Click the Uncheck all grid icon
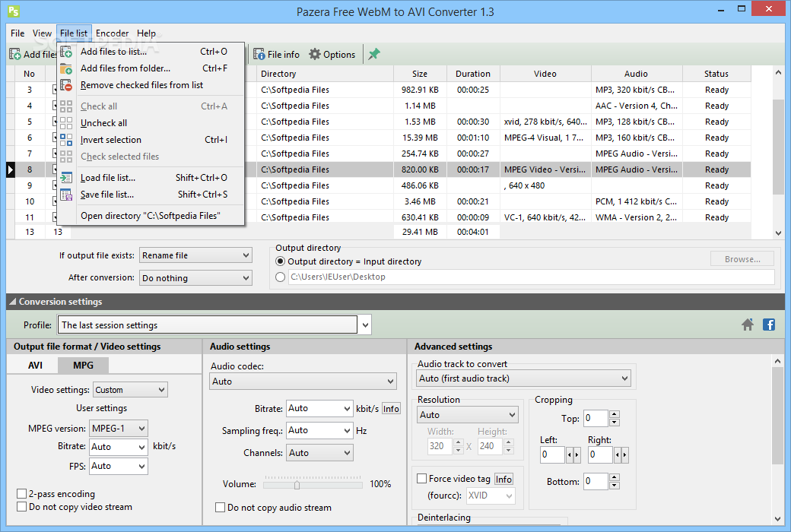The height and width of the screenshot is (532, 791). pyautogui.click(x=66, y=123)
